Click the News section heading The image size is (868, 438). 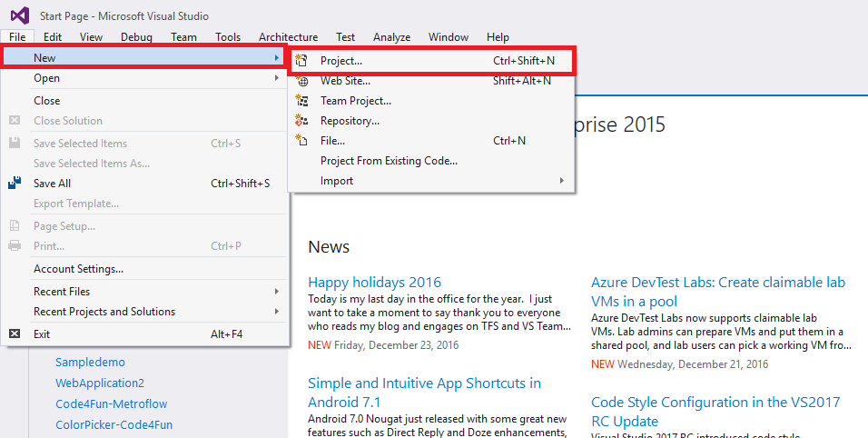(329, 246)
